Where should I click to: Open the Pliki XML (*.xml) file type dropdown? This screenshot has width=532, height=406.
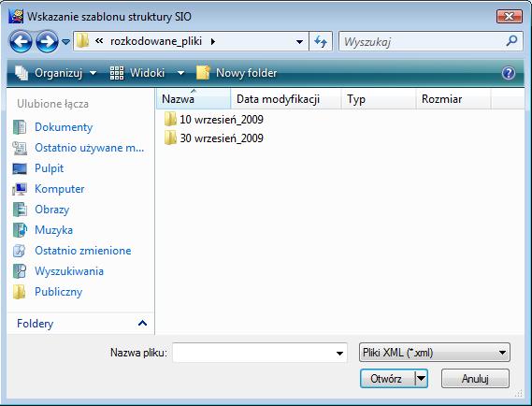click(434, 353)
